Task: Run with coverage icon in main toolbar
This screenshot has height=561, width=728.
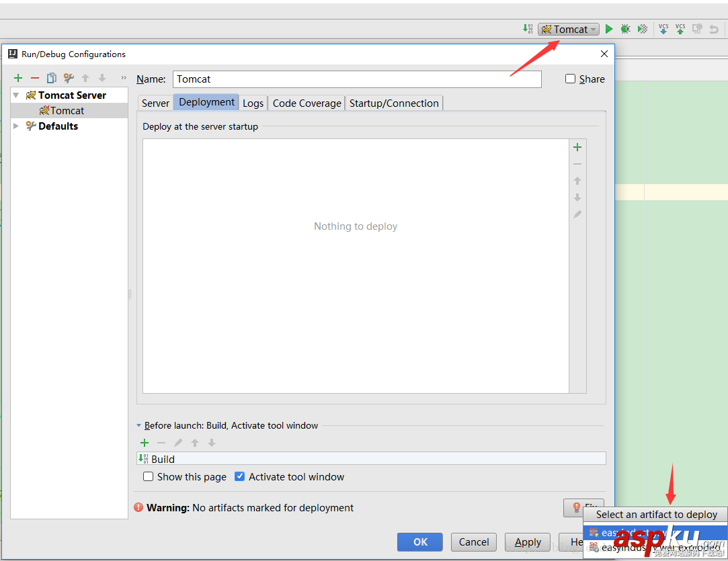Action: (643, 30)
